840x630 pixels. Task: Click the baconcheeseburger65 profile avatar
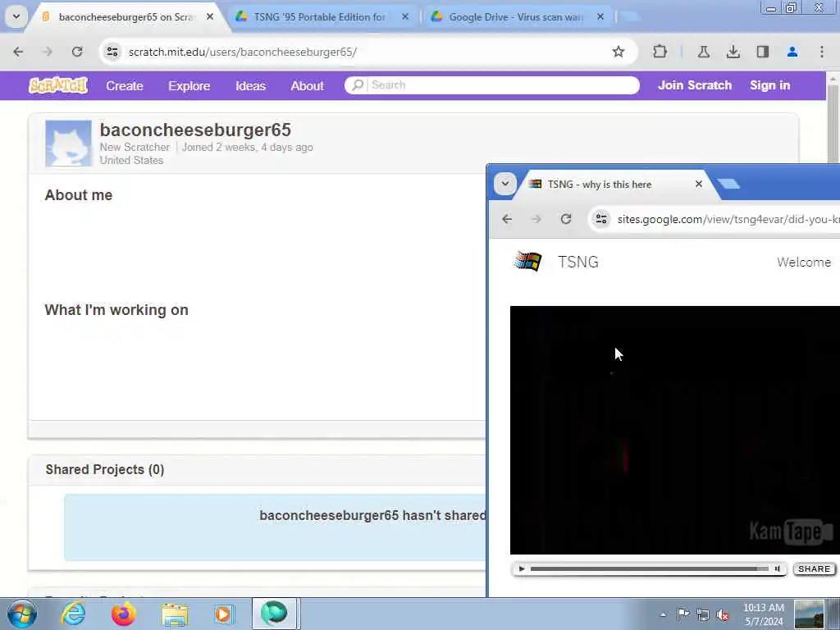point(68,144)
